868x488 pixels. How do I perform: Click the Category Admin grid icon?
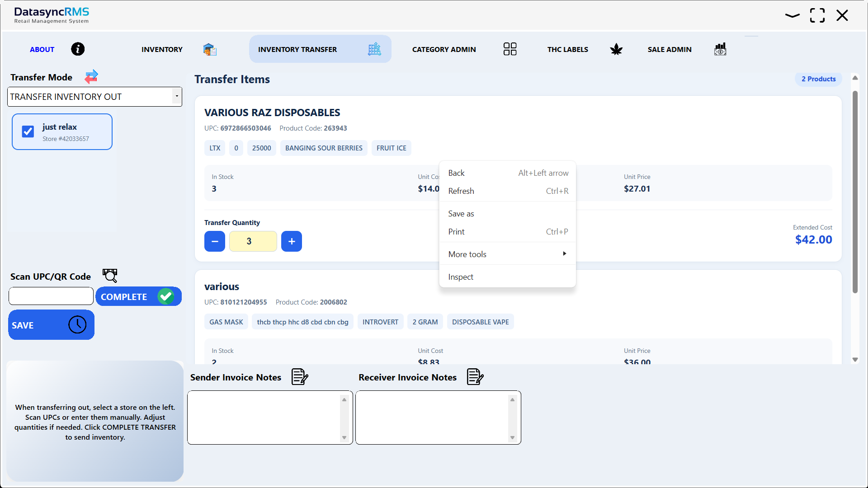[x=510, y=49]
